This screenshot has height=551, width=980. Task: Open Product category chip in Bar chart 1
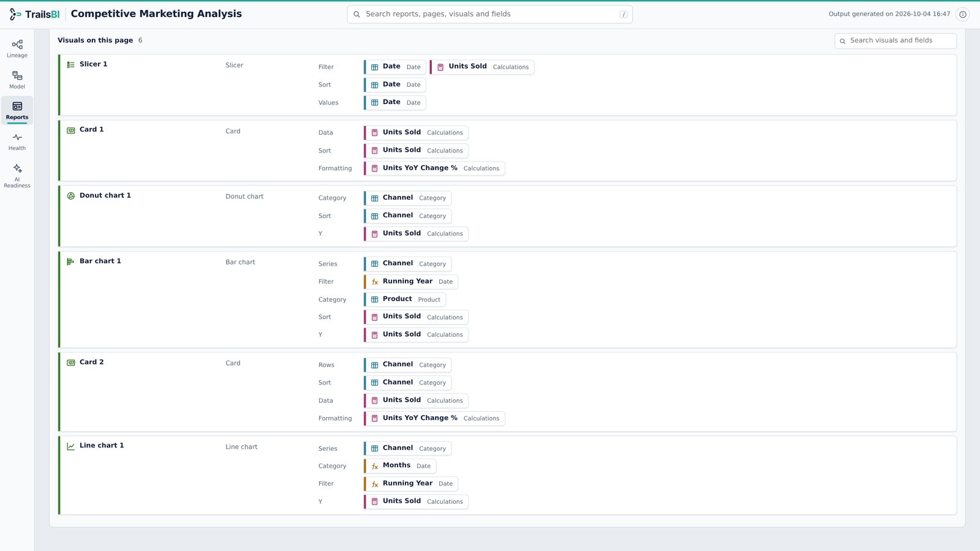coord(405,299)
